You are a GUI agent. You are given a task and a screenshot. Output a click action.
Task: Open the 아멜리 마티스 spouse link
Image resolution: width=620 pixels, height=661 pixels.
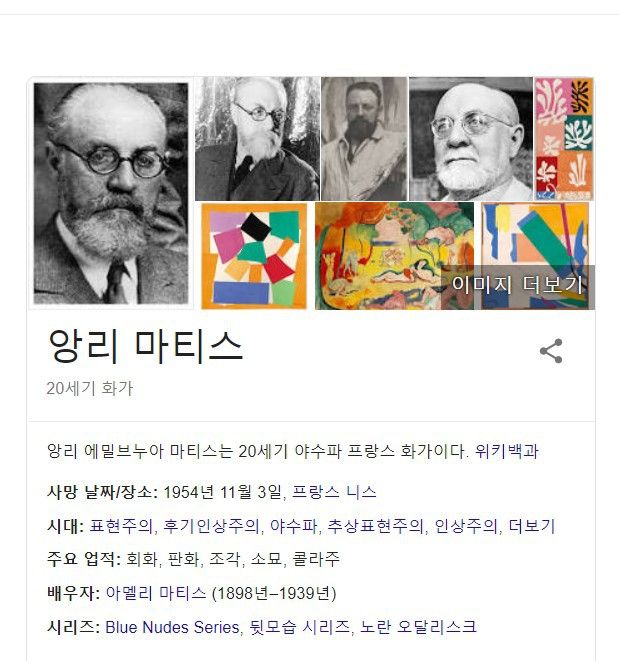coord(156,593)
